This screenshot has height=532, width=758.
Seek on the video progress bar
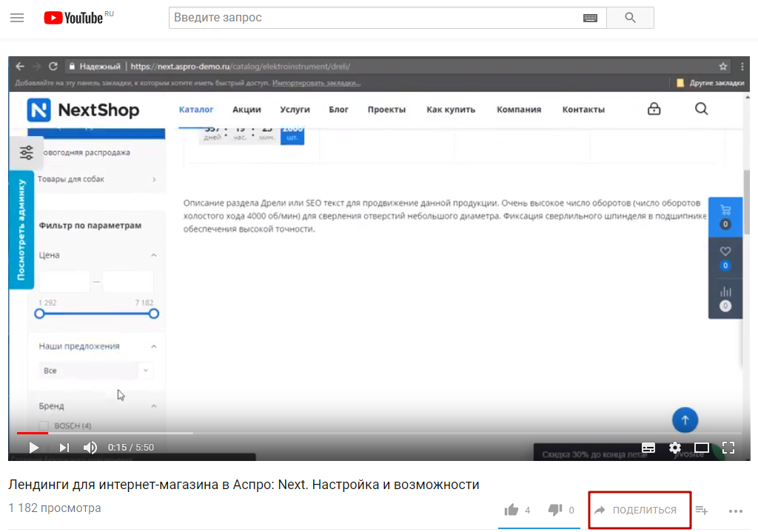point(379,433)
